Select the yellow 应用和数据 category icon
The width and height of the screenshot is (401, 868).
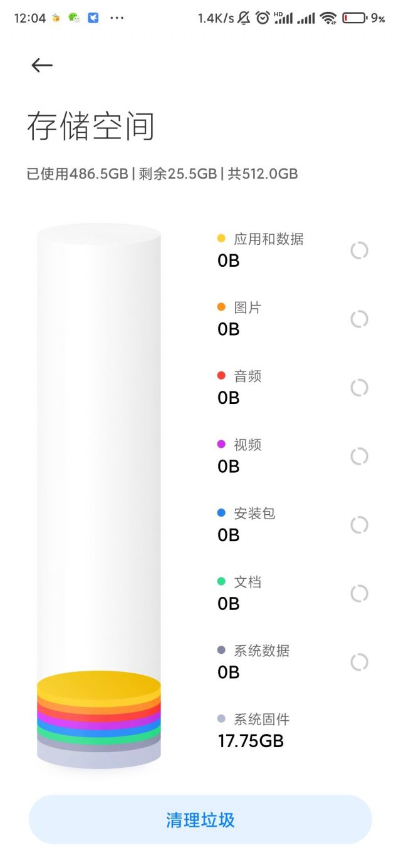pos(221,239)
